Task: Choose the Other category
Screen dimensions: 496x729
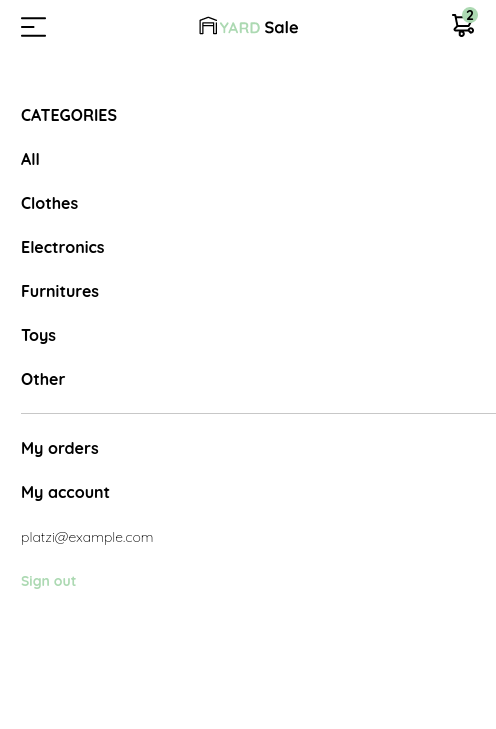Action: 43,379
